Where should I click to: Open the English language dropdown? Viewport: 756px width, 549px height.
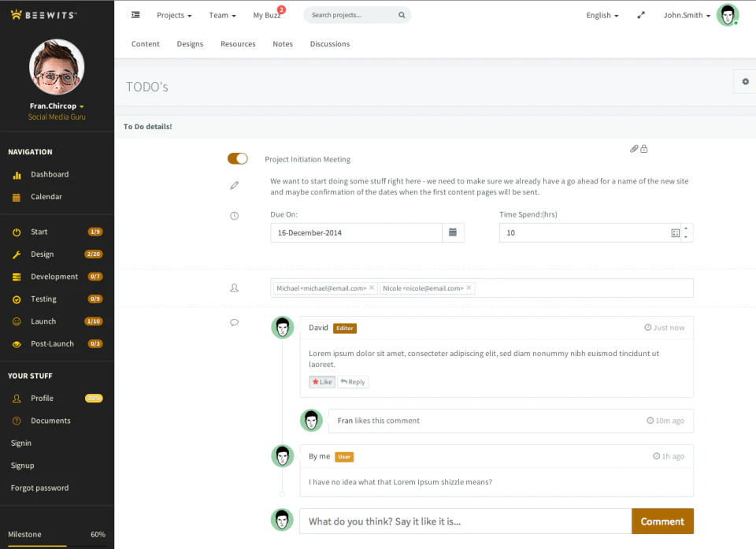[602, 15]
